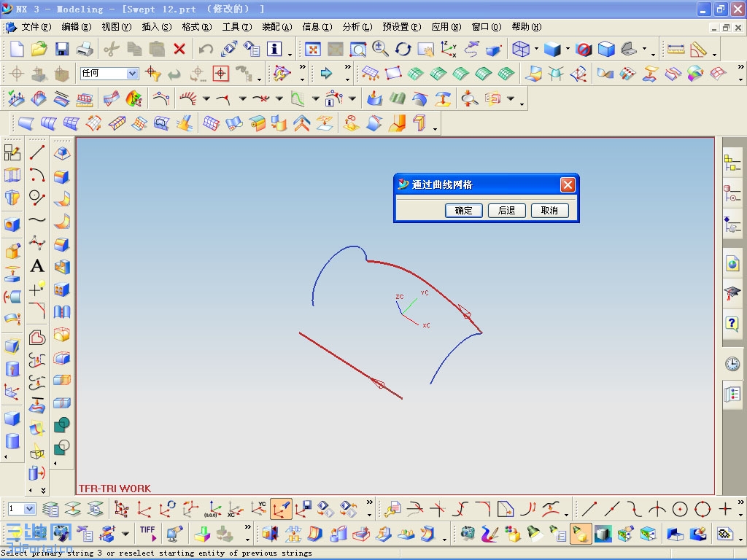747x560 pixels.
Task: Open the 分析(L) menu
Action: coord(357,27)
